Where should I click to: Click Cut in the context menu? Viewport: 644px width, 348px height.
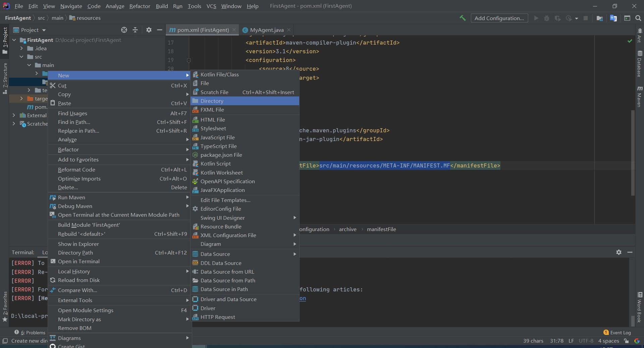point(119,85)
